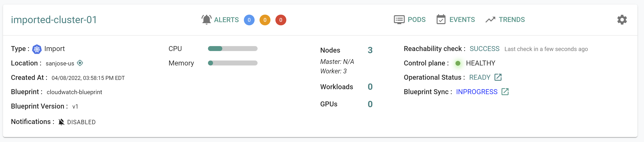
Task: Click the Kubernetes Import type icon
Action: [37, 49]
